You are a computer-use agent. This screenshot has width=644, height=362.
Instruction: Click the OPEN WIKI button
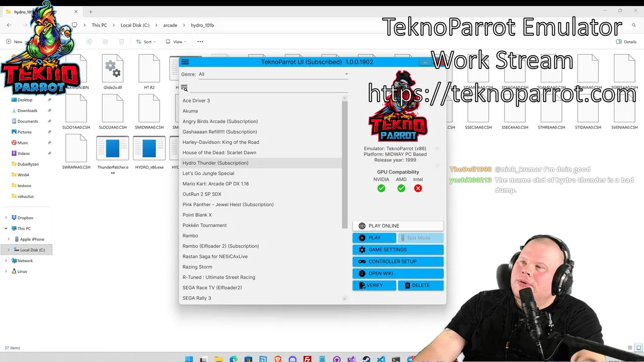[x=398, y=274]
